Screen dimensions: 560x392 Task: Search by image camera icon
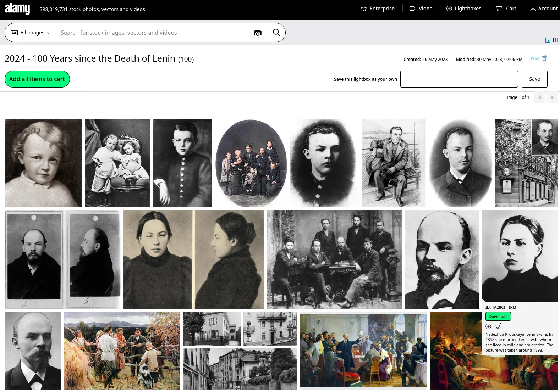click(x=258, y=33)
